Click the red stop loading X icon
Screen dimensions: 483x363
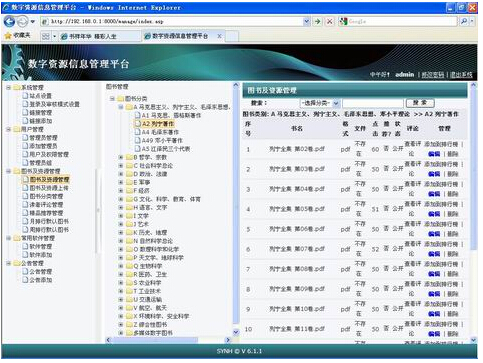pos(330,22)
